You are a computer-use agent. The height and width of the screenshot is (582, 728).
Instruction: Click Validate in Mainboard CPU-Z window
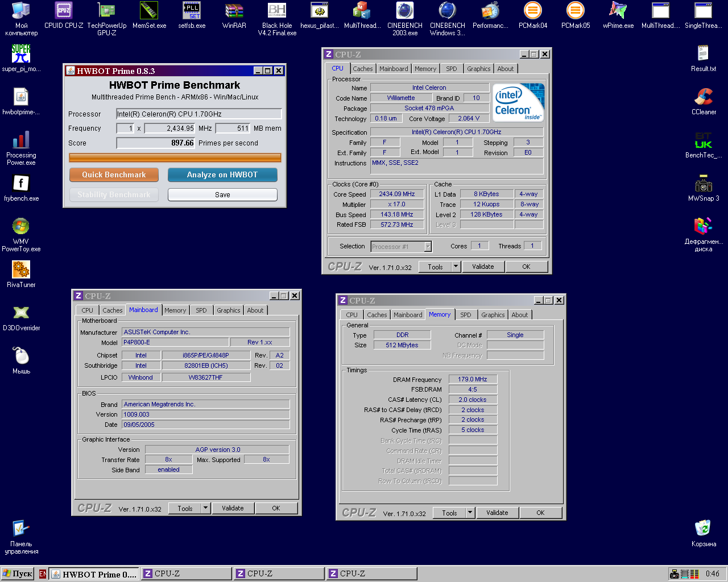click(x=233, y=508)
